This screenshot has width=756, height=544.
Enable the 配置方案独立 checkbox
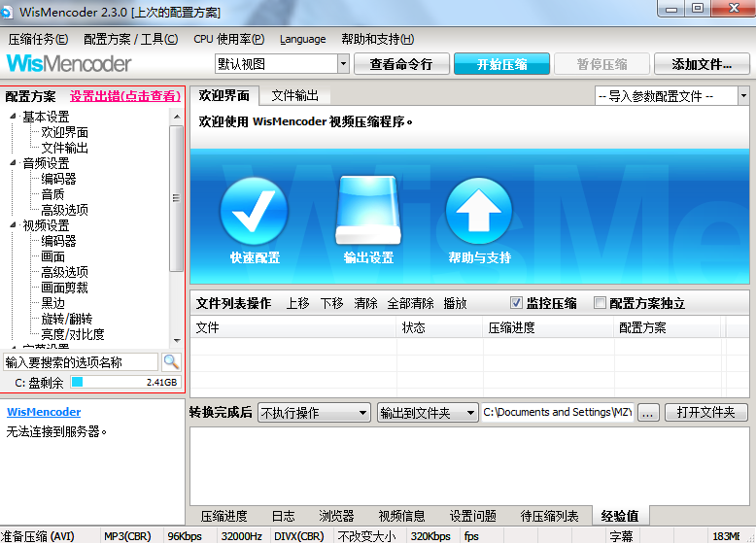click(600, 302)
